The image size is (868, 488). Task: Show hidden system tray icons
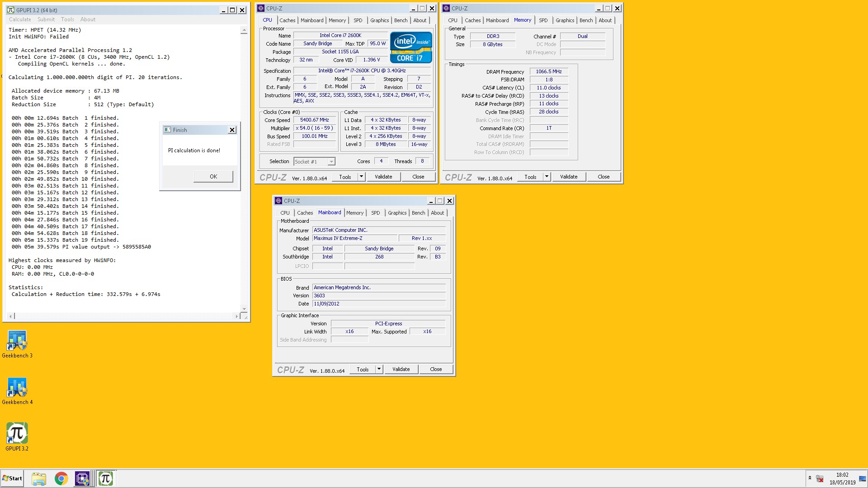810,478
